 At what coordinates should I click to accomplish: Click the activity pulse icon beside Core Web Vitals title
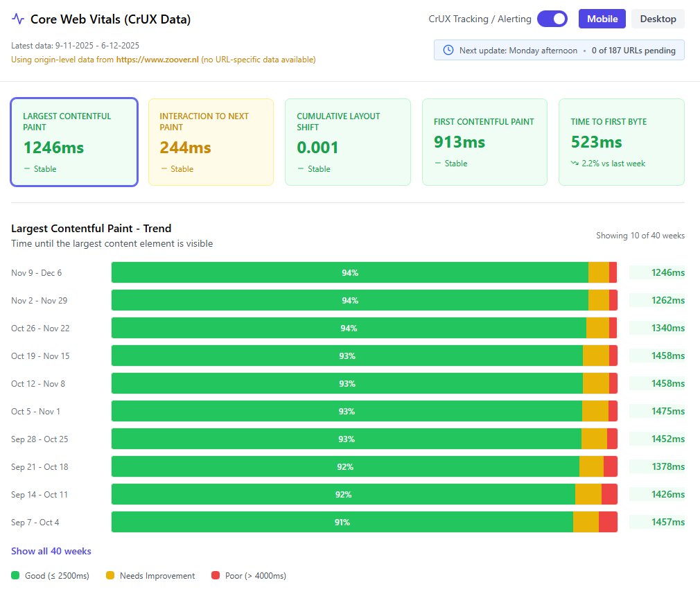[x=18, y=19]
